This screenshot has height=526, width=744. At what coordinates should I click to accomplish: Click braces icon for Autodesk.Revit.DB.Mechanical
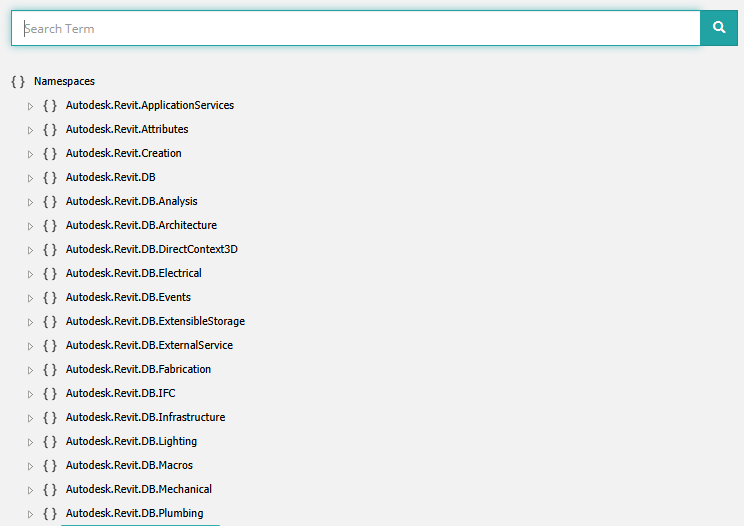tap(50, 489)
